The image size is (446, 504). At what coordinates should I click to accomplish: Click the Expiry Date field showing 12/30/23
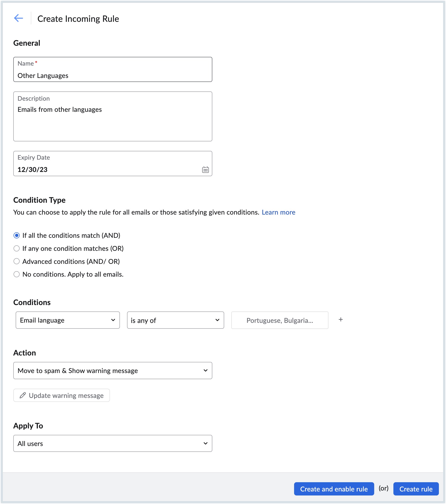(x=106, y=169)
